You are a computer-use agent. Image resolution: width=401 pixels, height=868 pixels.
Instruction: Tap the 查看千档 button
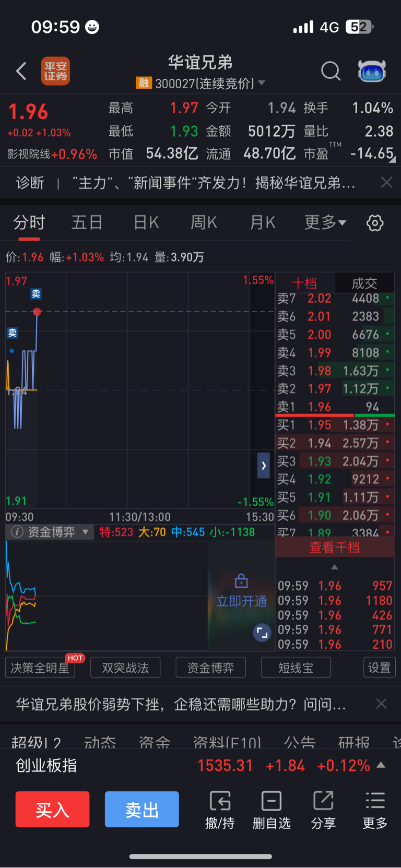pyautogui.click(x=335, y=547)
